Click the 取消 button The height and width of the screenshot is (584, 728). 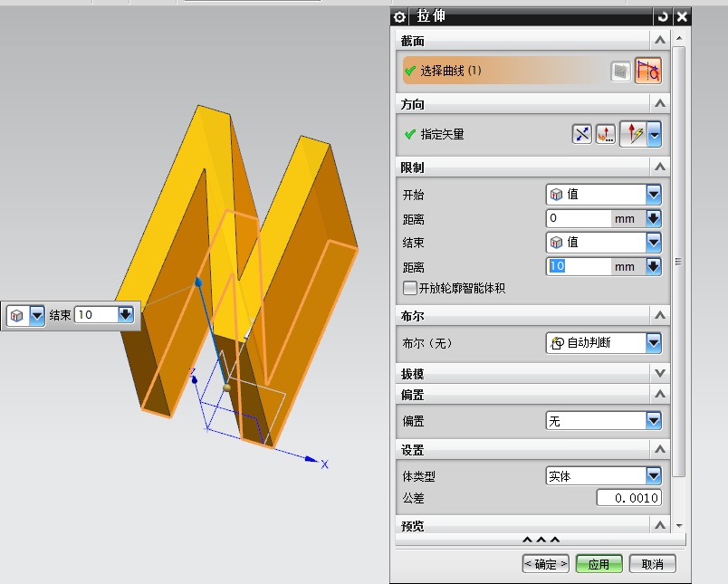(652, 564)
